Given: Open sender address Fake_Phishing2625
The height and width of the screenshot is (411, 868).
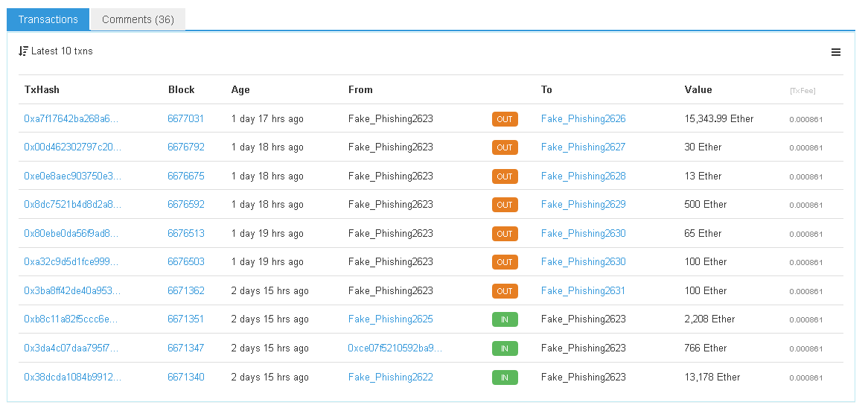Looking at the screenshot, I should click(390, 319).
